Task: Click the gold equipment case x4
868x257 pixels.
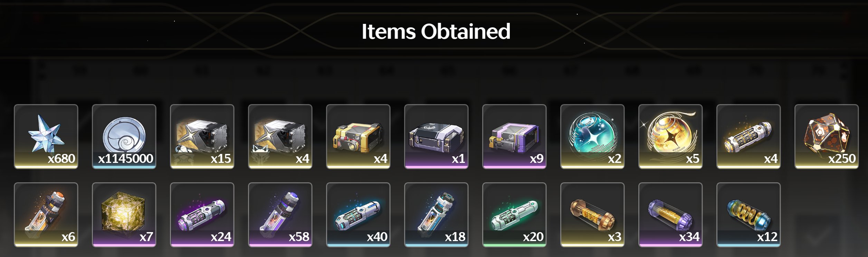Action: pos(358,136)
